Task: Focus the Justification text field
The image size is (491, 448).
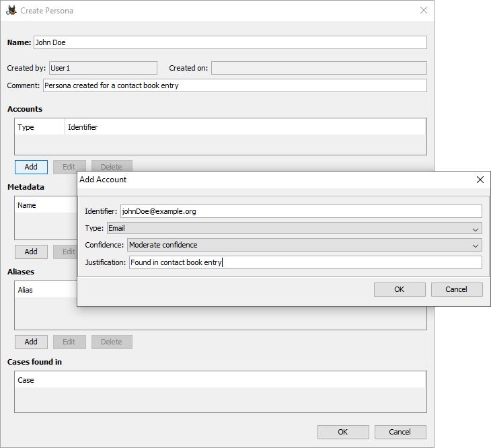Action: (x=305, y=262)
